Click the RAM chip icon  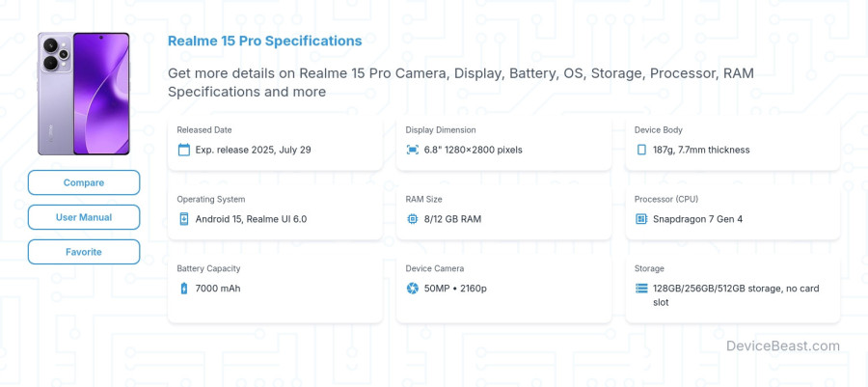click(413, 219)
